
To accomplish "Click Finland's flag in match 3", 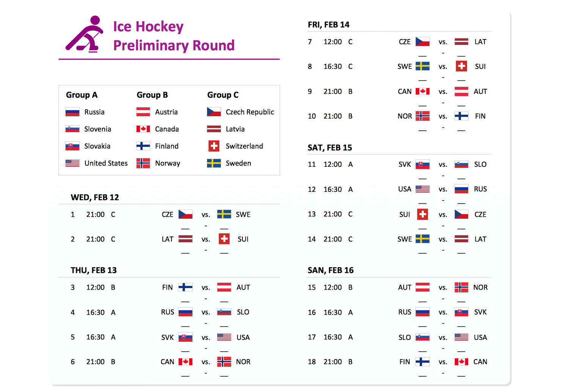I will (186, 287).
